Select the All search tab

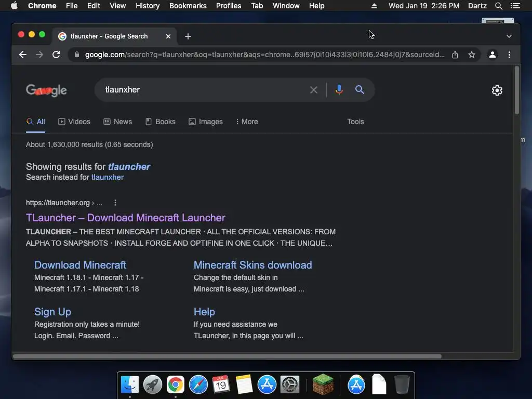(x=36, y=122)
